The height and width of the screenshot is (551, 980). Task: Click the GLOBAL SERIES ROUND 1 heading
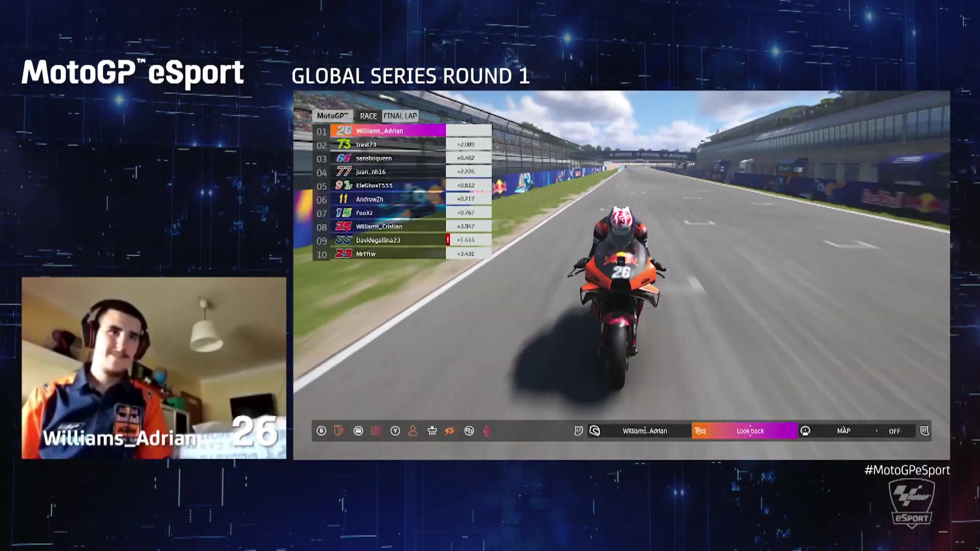pyautogui.click(x=410, y=76)
